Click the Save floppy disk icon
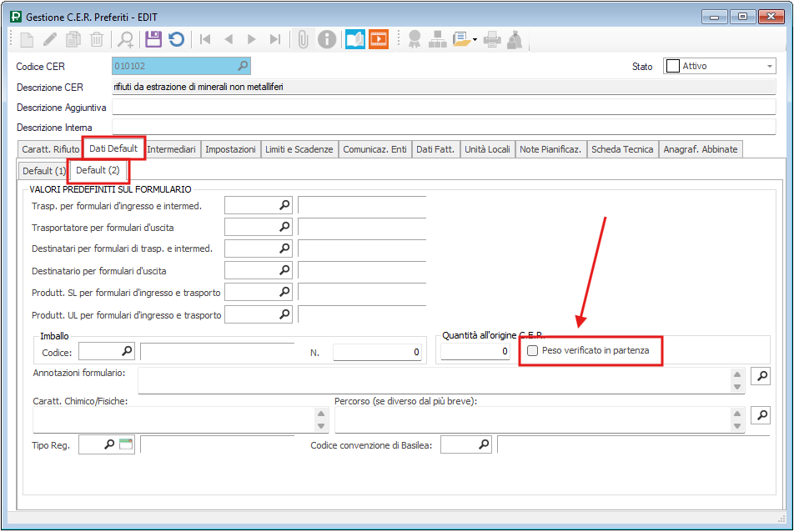 (153, 39)
